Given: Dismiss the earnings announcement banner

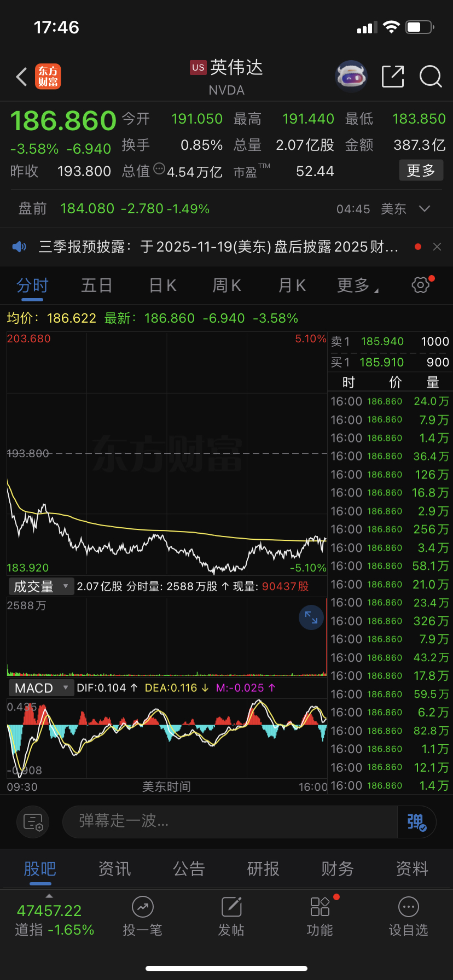Looking at the screenshot, I should [437, 247].
